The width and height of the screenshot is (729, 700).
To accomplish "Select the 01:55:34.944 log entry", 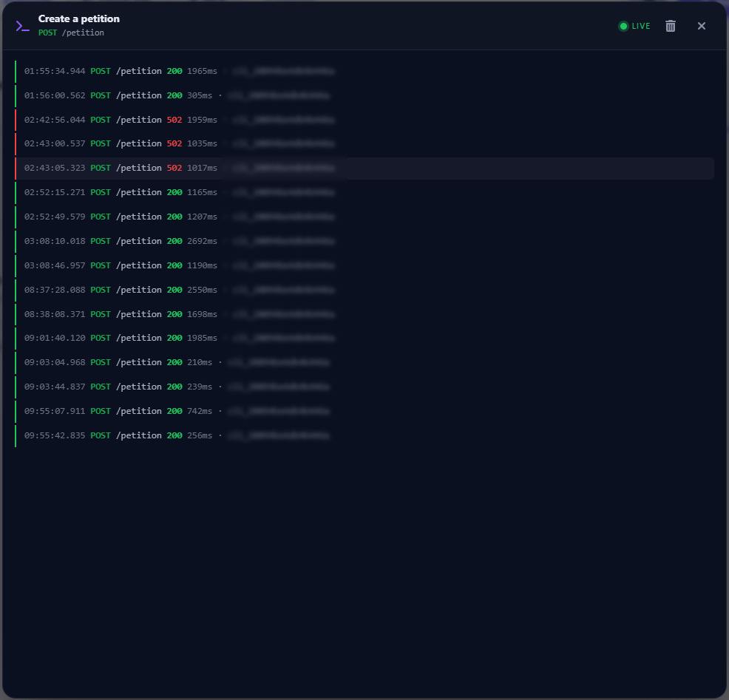I will click(364, 71).
